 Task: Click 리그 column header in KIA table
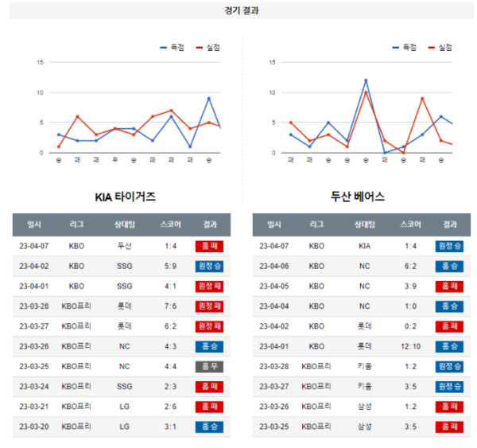(76, 224)
